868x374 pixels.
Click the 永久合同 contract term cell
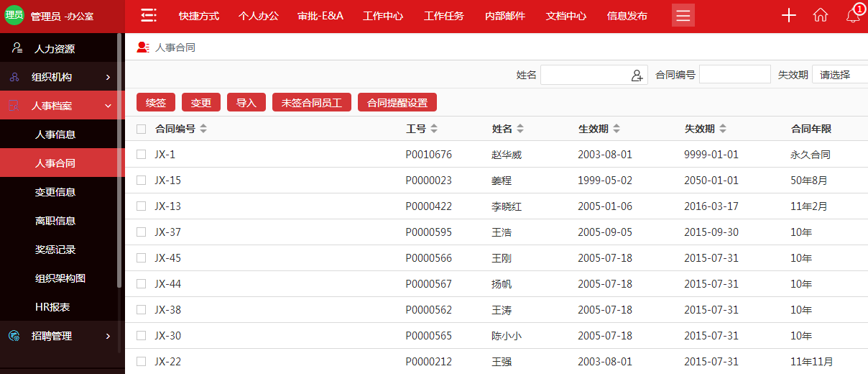coord(811,155)
